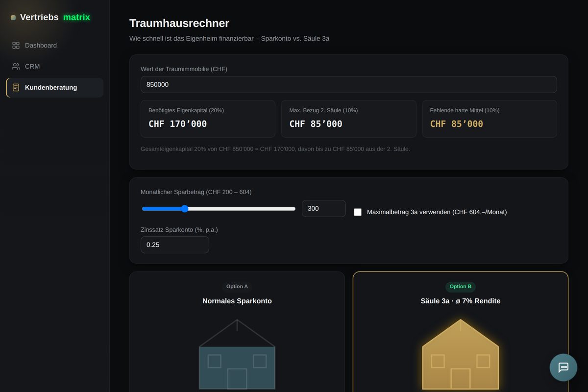Open the CRM menu item
The height and width of the screenshot is (392, 588).
click(55, 66)
